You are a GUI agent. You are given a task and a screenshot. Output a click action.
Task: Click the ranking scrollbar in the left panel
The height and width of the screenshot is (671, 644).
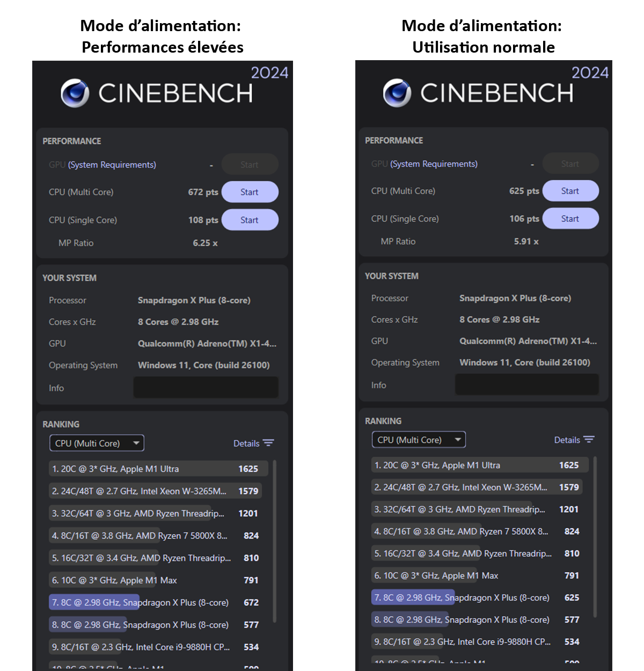point(274,541)
